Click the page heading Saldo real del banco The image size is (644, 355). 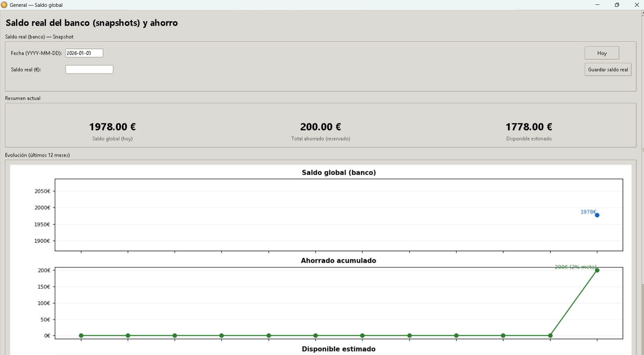(92, 23)
